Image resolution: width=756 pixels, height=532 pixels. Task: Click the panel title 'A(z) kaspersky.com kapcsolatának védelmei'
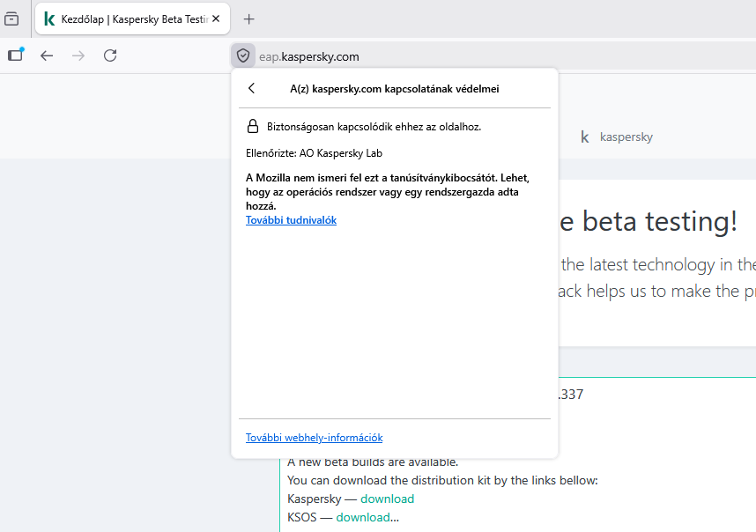point(395,89)
